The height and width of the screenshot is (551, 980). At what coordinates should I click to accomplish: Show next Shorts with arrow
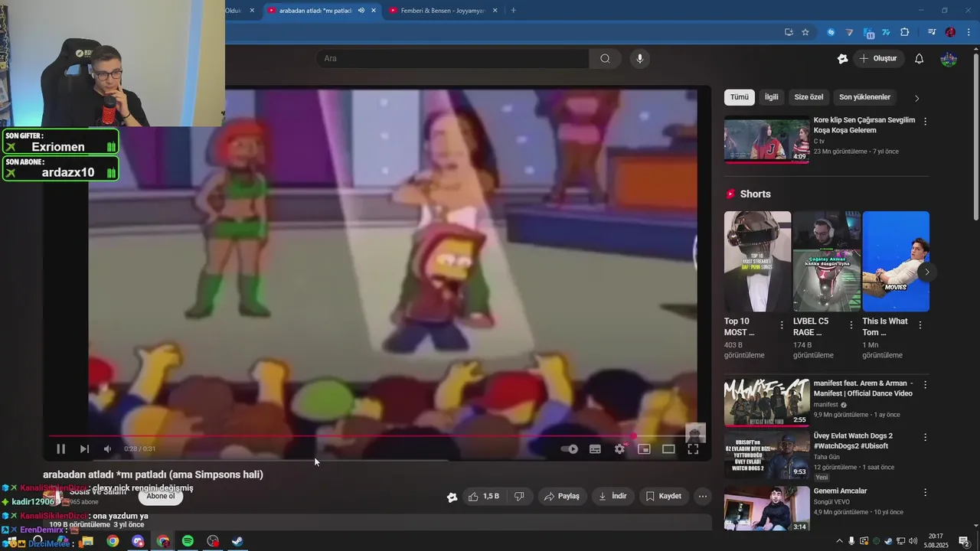point(926,272)
